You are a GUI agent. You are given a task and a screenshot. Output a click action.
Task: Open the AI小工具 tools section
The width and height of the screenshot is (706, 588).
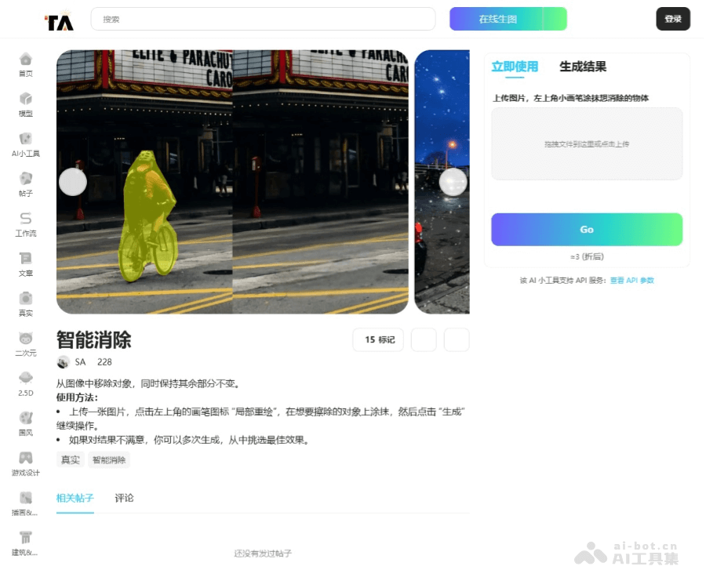click(26, 145)
